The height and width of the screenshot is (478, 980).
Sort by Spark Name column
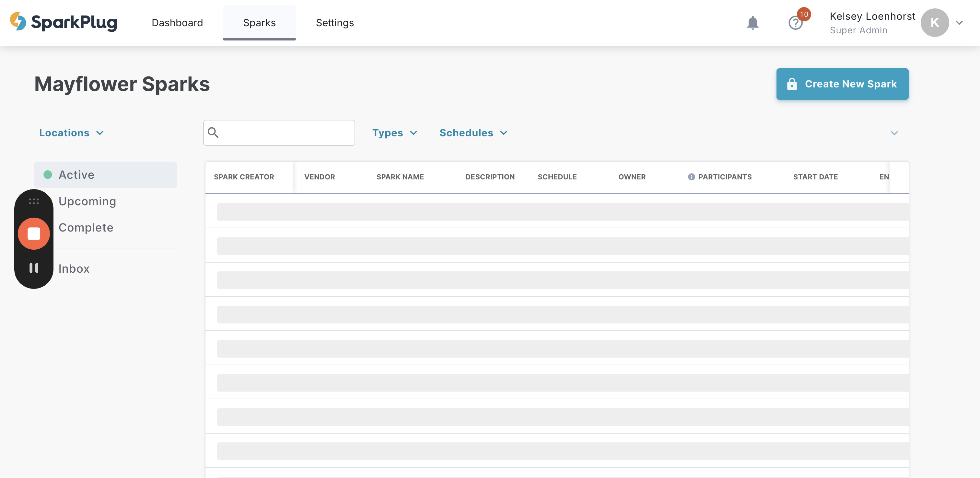point(400,177)
